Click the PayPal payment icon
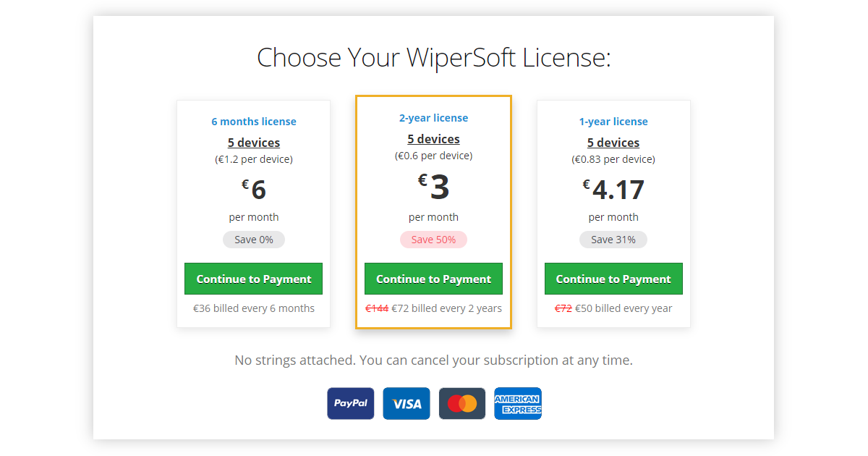 coord(351,403)
